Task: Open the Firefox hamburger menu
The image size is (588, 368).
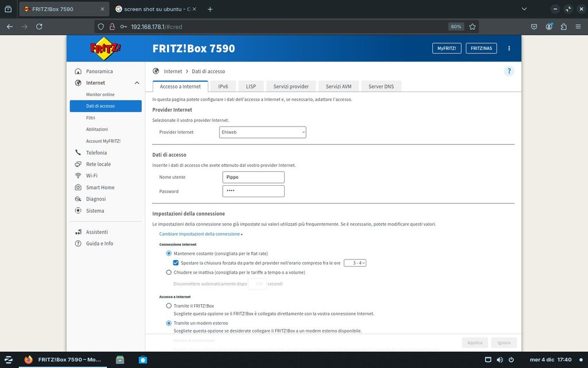Action: pos(578,26)
